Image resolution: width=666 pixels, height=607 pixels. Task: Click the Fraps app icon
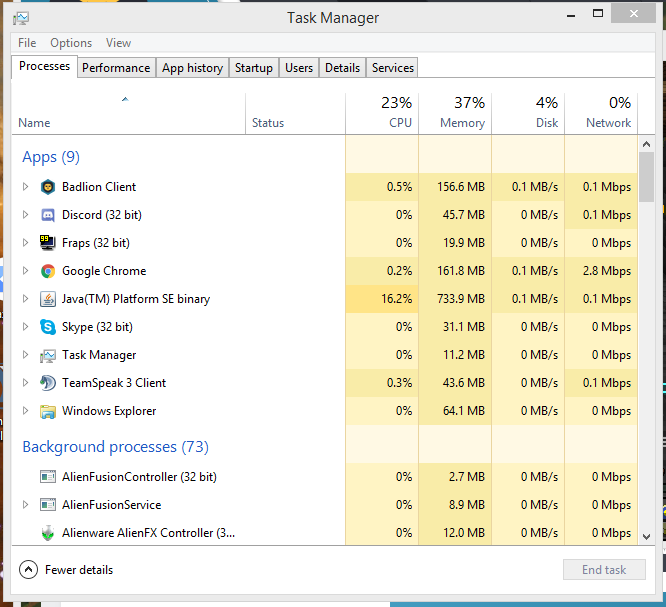48,243
